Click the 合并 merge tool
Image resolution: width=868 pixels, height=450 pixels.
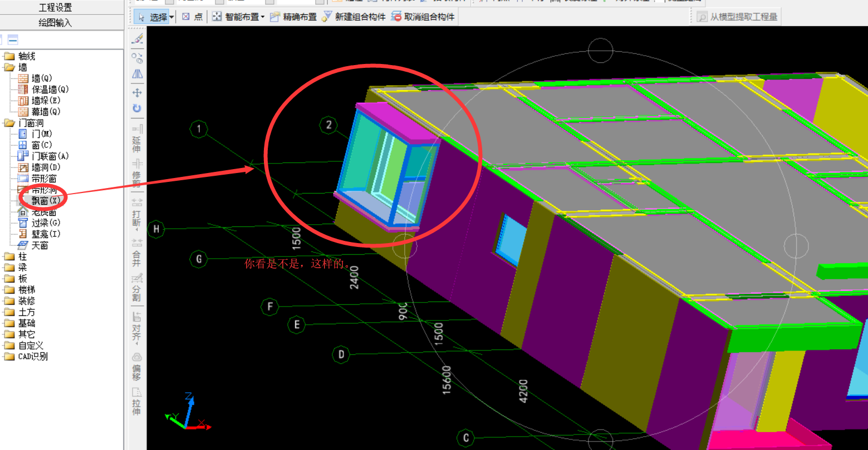click(137, 253)
